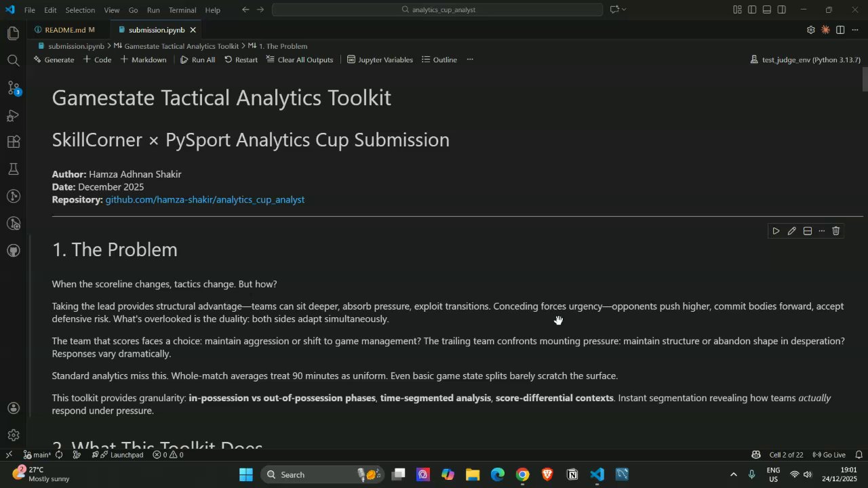Show hidden system tray icons chevron
Viewport: 868px width, 488px height.
point(733,474)
